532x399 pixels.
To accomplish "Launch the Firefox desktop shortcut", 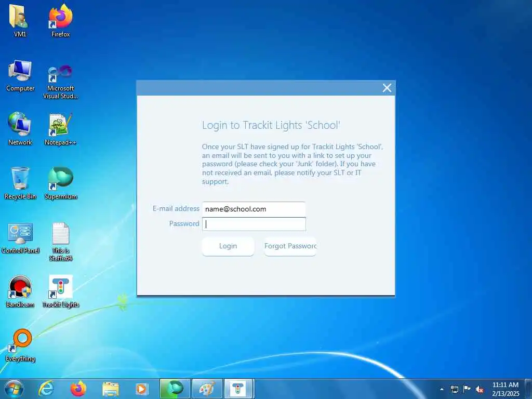I will [60, 20].
